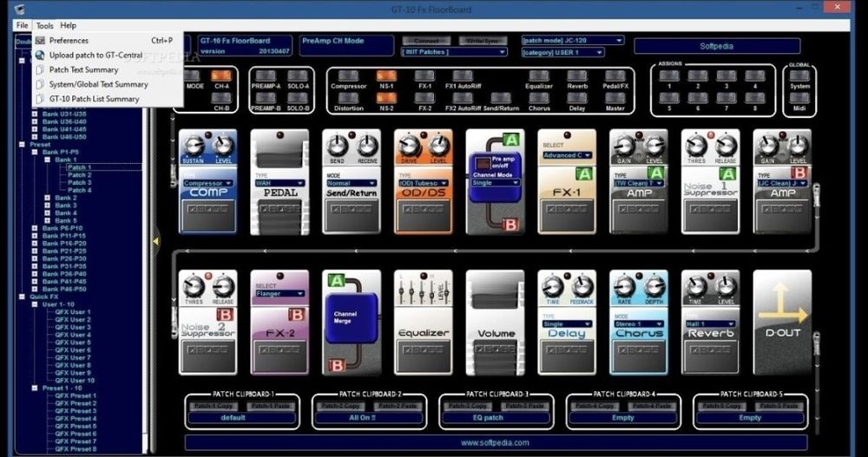Click Patch-1 Copy in Clipboard 1
The height and width of the screenshot is (457, 868).
(214, 406)
